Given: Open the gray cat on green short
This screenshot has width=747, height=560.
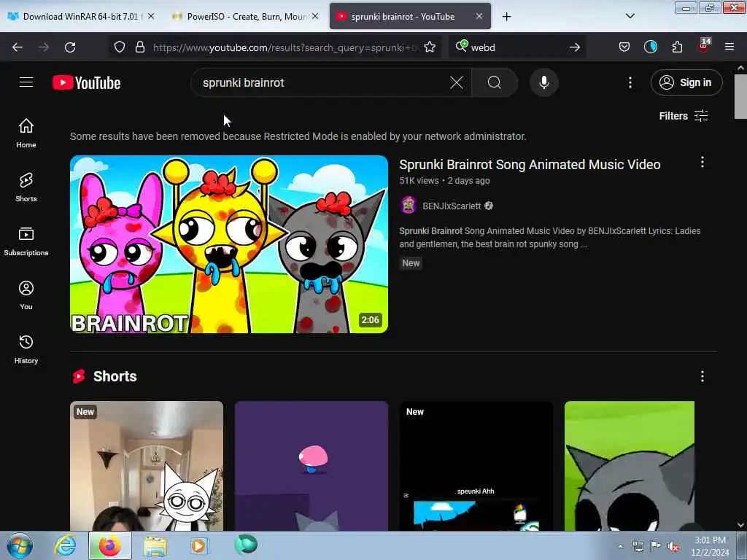Looking at the screenshot, I should (630, 466).
